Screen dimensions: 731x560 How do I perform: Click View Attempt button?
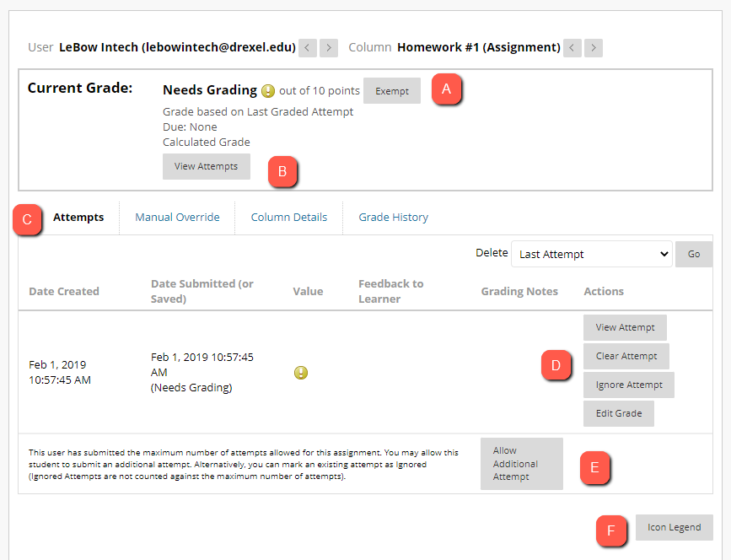pos(625,327)
